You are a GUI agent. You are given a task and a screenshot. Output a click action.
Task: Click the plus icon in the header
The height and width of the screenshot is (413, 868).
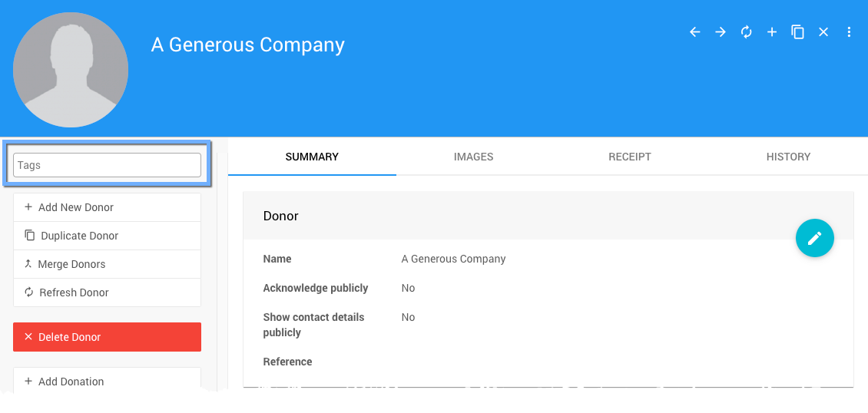[x=772, y=32]
